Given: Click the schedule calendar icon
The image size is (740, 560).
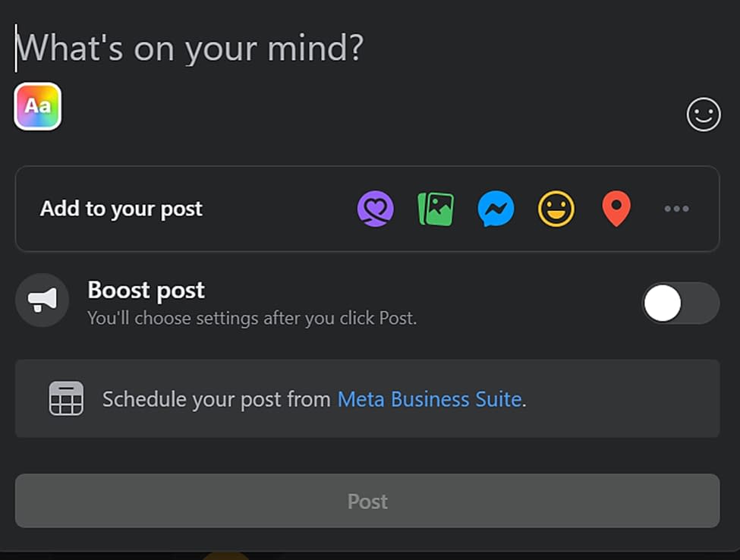Looking at the screenshot, I should tap(67, 398).
